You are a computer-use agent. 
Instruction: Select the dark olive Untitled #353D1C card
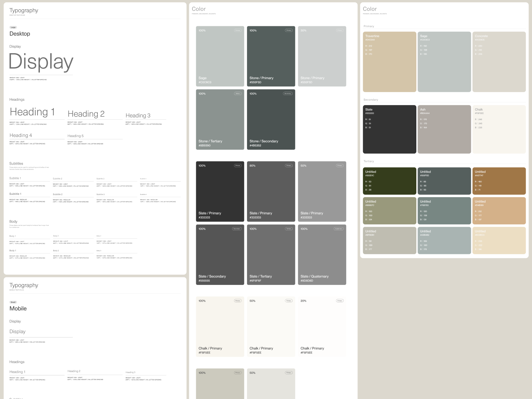(389, 181)
